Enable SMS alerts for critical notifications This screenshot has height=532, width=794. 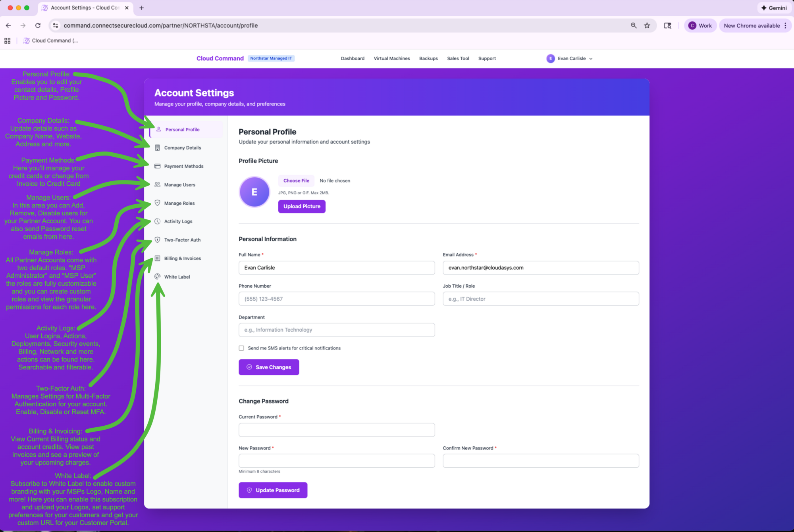[241, 348]
